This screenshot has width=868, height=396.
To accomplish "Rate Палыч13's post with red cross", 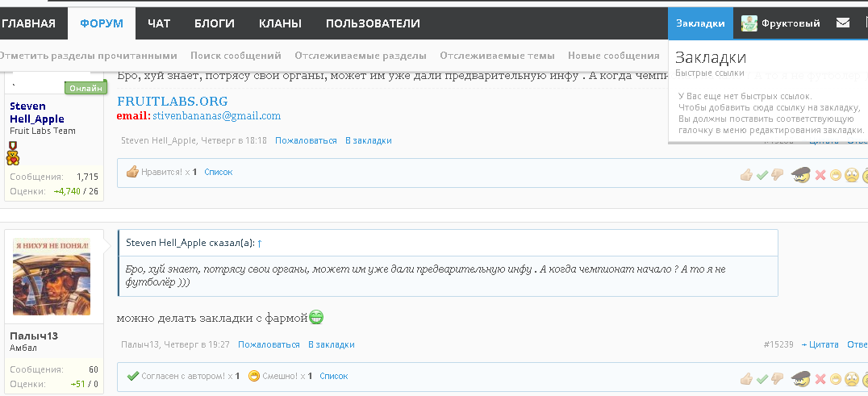I will point(820,379).
